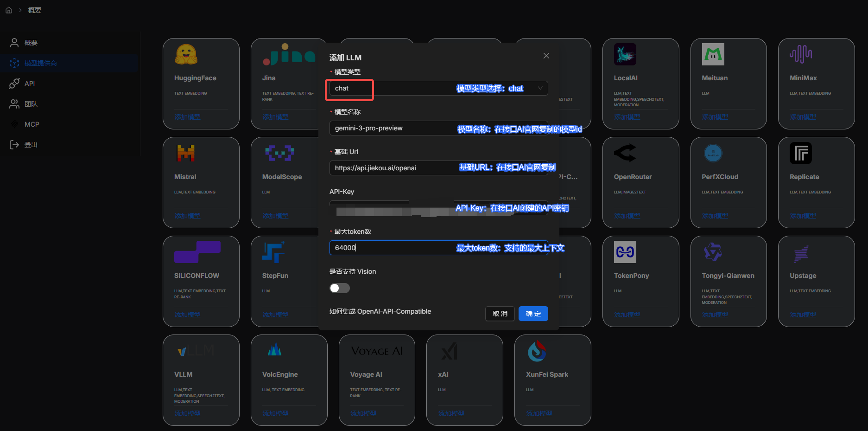Click the XunFei Spark logo
The height and width of the screenshot is (431, 868).
pyautogui.click(x=537, y=351)
